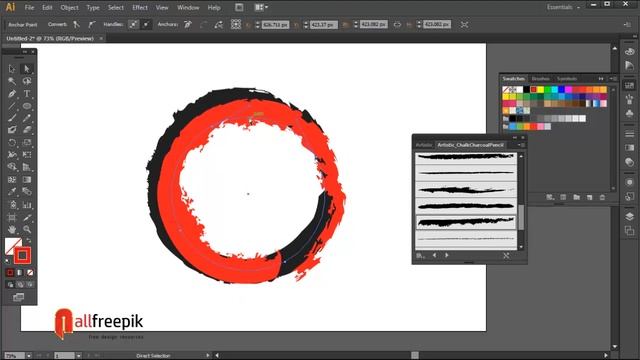Select the Paintbrush tool
This screenshot has height=360, width=640.
pos(12,118)
